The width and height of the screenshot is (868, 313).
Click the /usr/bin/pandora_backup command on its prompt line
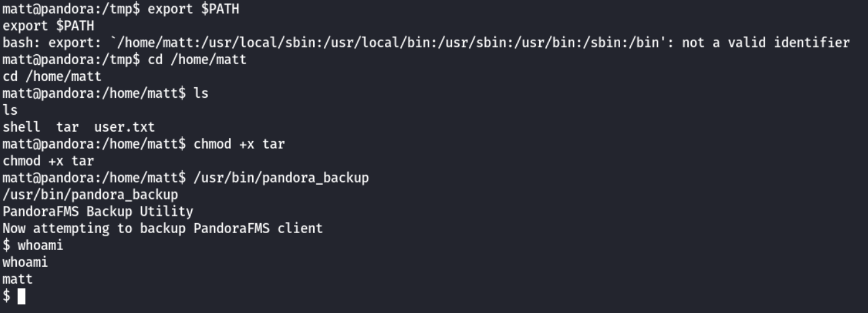(281, 178)
